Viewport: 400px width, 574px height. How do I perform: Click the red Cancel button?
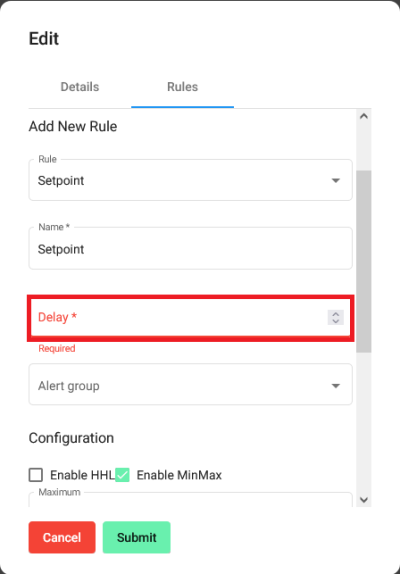point(62,537)
